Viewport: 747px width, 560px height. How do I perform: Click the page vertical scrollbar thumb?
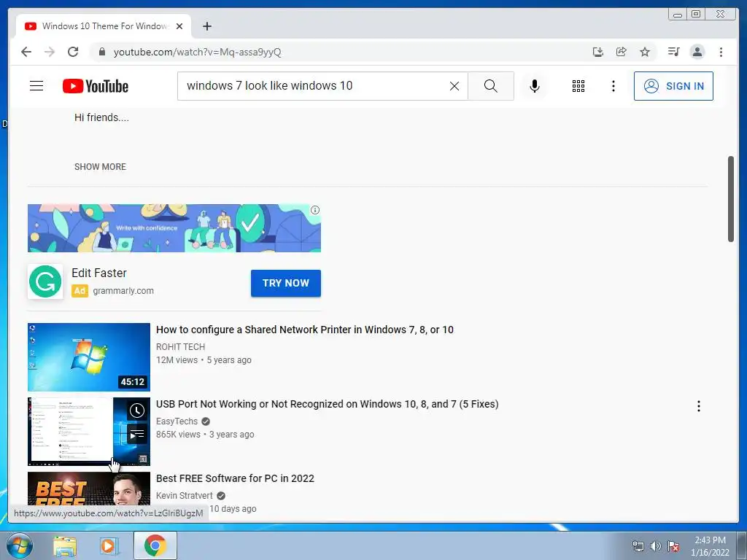pos(731,199)
